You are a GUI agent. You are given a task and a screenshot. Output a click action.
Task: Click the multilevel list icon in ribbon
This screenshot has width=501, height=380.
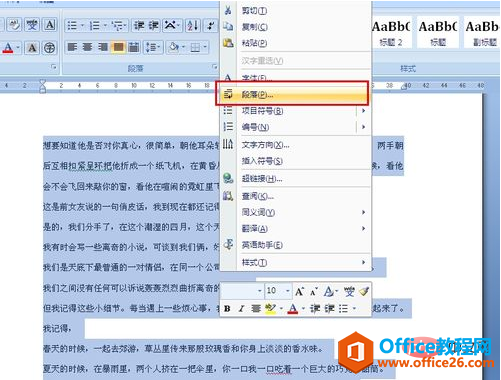click(x=117, y=25)
